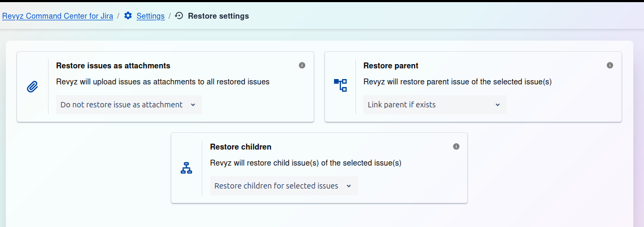The image size is (644, 227).
Task: Click the description about restoring parent issue
Action: click(457, 82)
